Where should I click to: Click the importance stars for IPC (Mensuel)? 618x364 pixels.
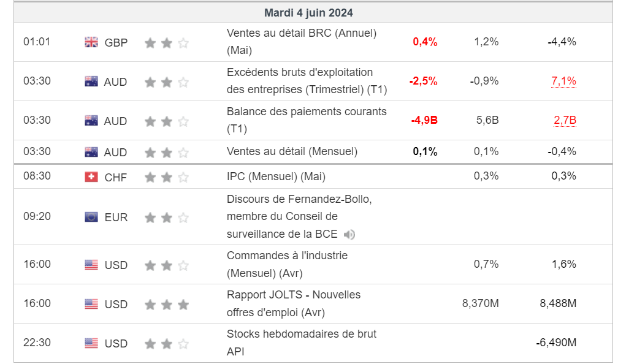pos(166,177)
